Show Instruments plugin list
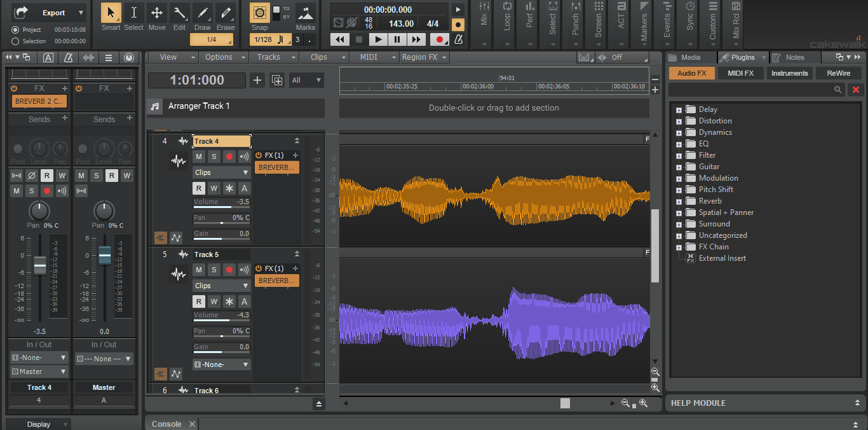Image resolution: width=868 pixels, height=430 pixels. tap(790, 73)
